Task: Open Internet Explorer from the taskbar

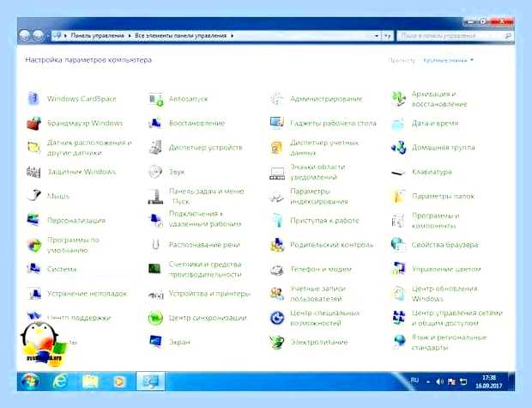Action: (x=60, y=381)
